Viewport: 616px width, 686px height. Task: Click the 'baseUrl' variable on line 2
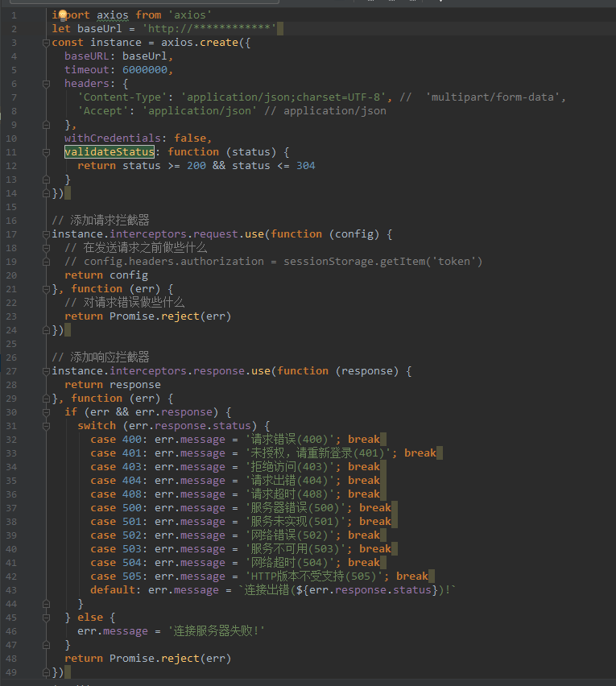(100, 29)
